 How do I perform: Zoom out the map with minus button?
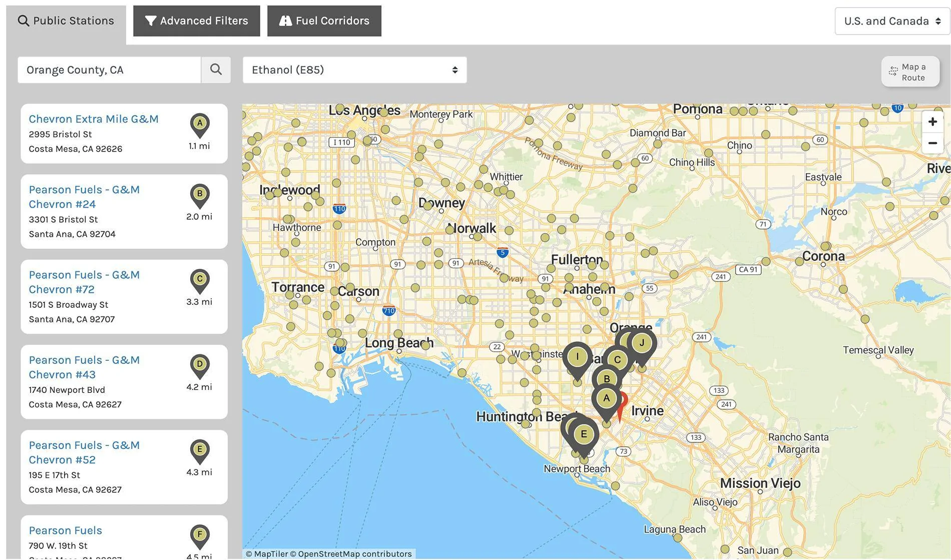932,143
